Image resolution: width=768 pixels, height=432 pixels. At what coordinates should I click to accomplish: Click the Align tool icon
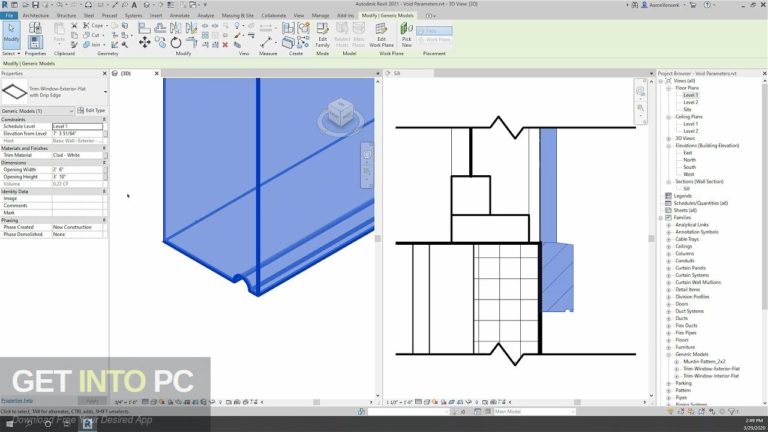[x=144, y=28]
